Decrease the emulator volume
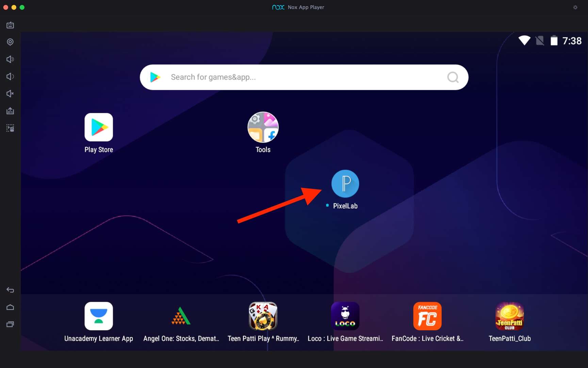 (x=10, y=76)
